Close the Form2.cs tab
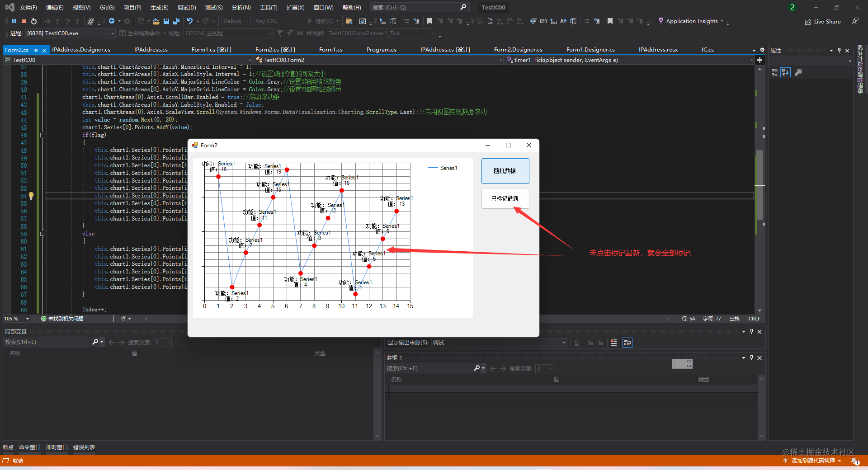 44,50
